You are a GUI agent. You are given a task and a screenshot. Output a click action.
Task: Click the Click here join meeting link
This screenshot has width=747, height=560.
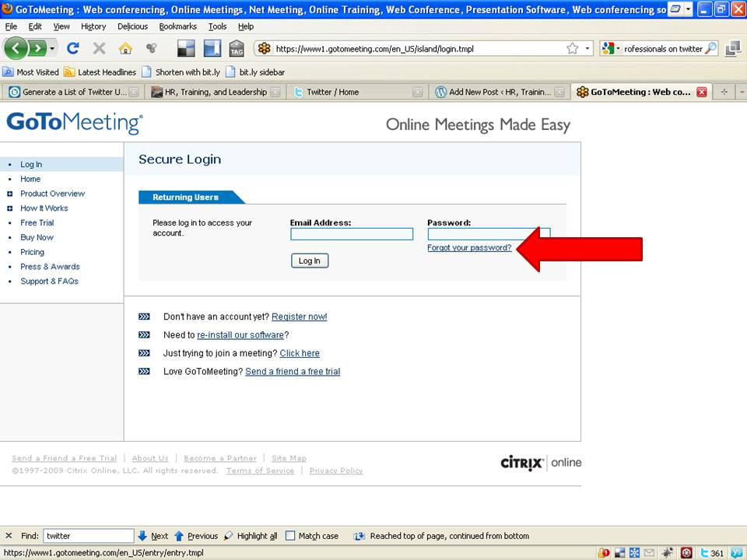tap(300, 353)
